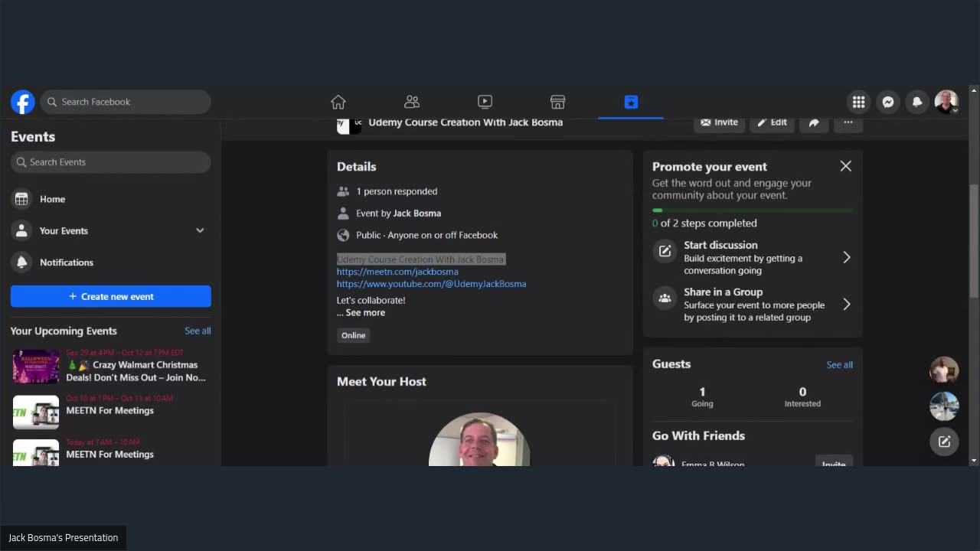Open the Home feed icon

coord(338,102)
